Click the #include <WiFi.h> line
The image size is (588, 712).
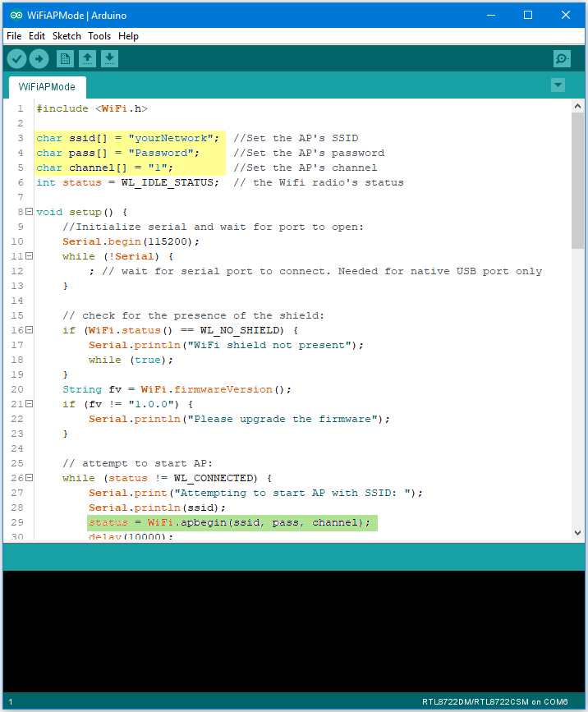[x=92, y=108]
